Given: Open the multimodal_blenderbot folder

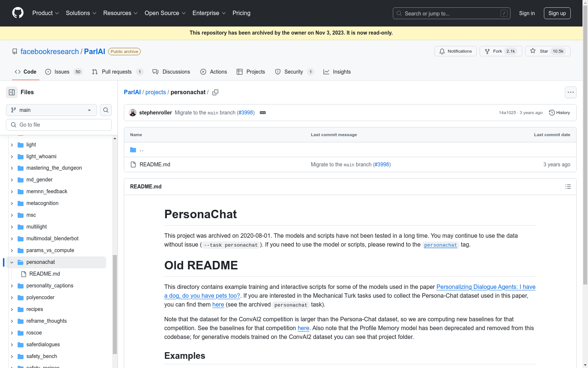Looking at the screenshot, I should 53,238.
